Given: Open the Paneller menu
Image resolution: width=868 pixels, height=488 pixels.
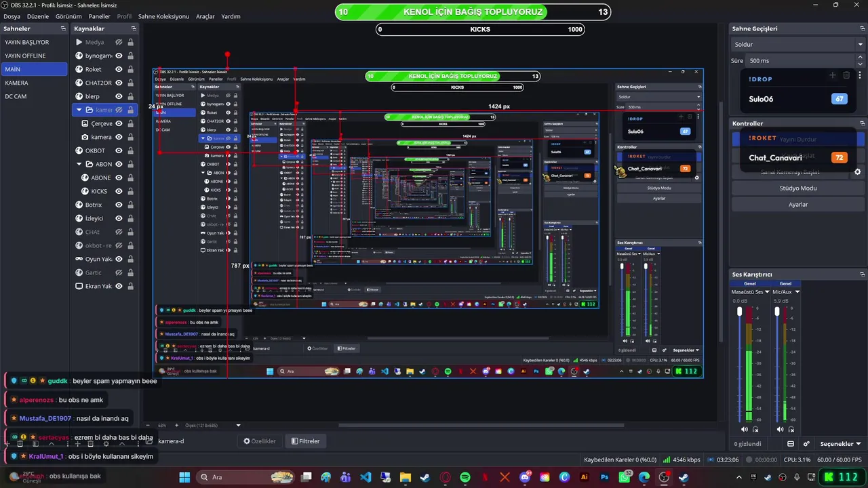Looking at the screenshot, I should (100, 16).
